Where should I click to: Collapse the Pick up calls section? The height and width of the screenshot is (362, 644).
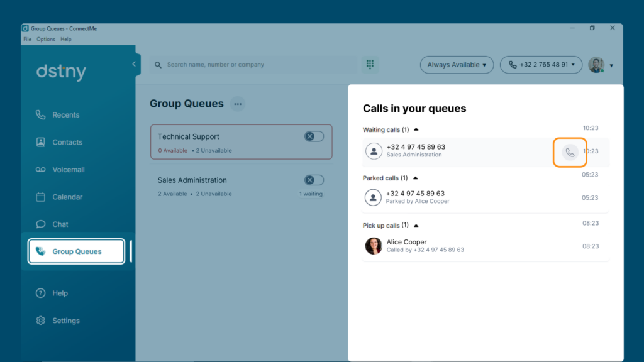tap(416, 226)
